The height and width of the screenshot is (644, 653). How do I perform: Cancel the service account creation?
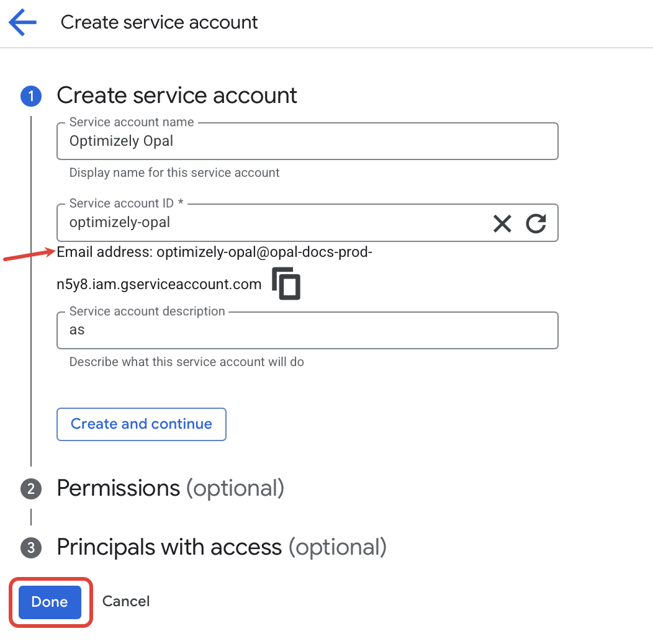point(126,601)
